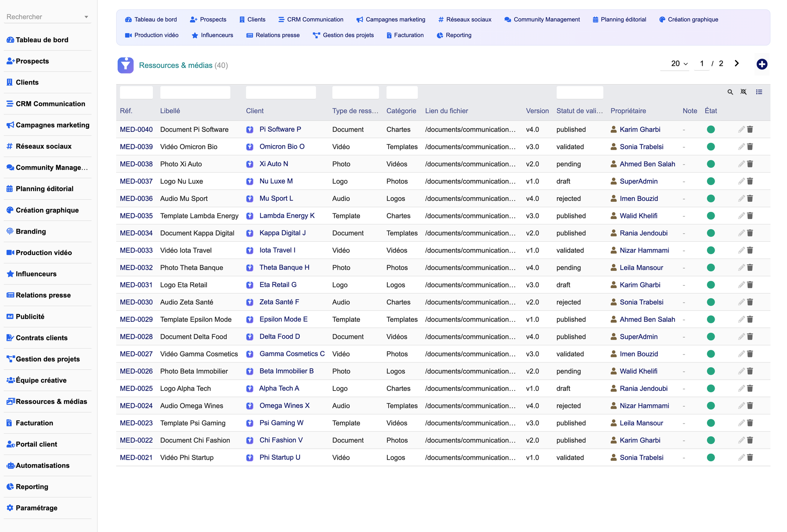Screen dimensions: 787x532
Task: Open the Tableau de bord tab in top bar
Action: click(151, 19)
